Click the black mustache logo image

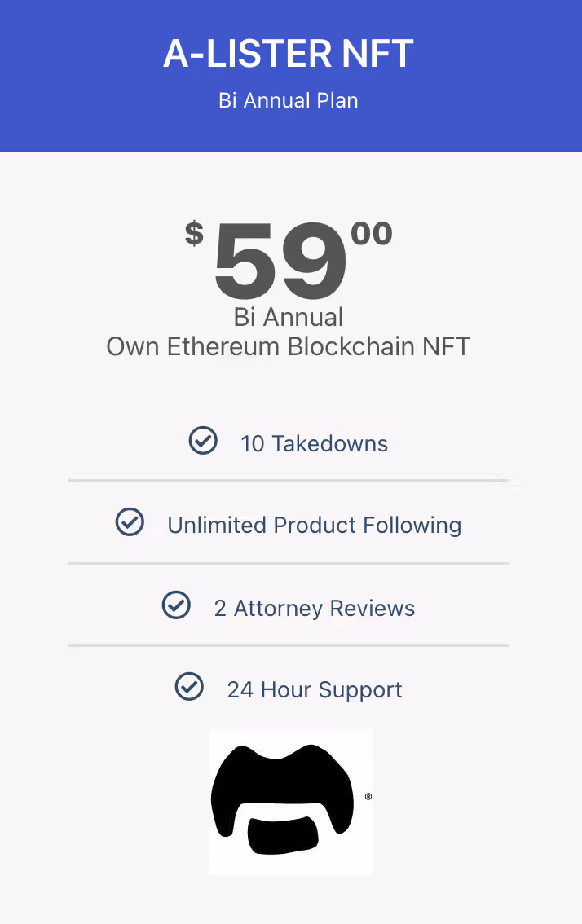click(282, 800)
